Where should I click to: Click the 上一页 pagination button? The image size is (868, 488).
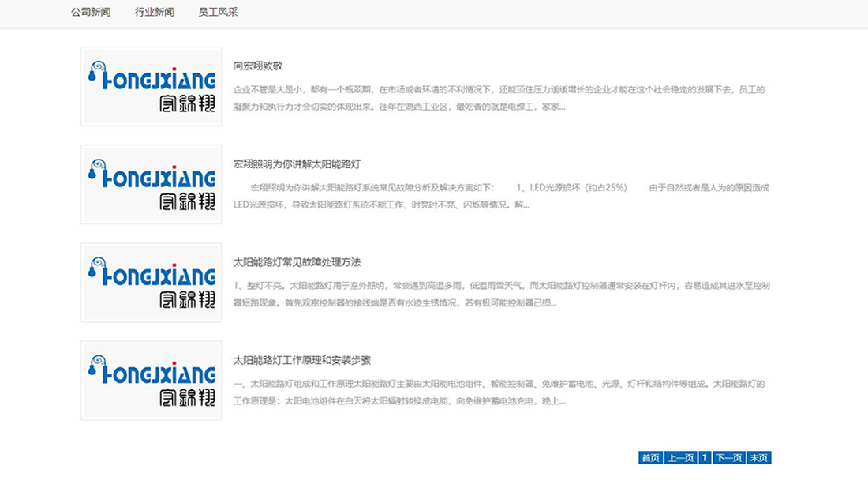coord(680,458)
